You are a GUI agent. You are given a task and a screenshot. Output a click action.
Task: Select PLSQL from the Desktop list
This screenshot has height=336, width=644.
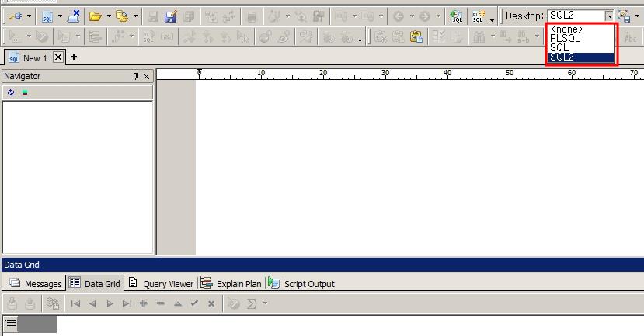pyautogui.click(x=565, y=38)
